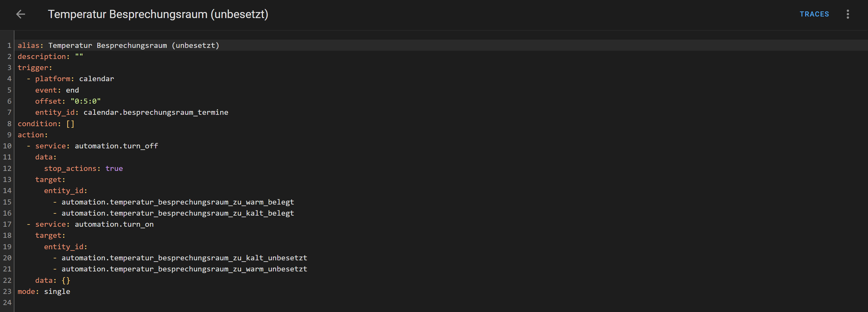This screenshot has width=868, height=312.
Task: Click calendar.besprechungsraum_termine entity ID
Action: (x=156, y=113)
